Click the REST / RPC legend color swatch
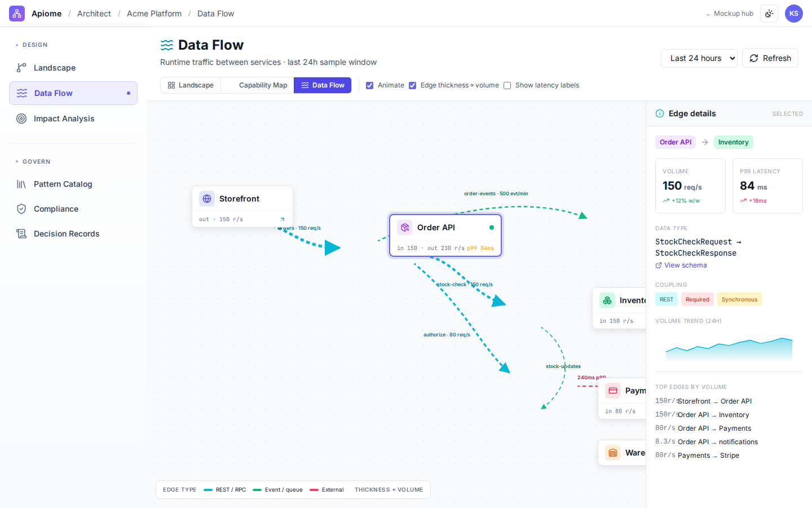The height and width of the screenshot is (508, 812). point(208,490)
